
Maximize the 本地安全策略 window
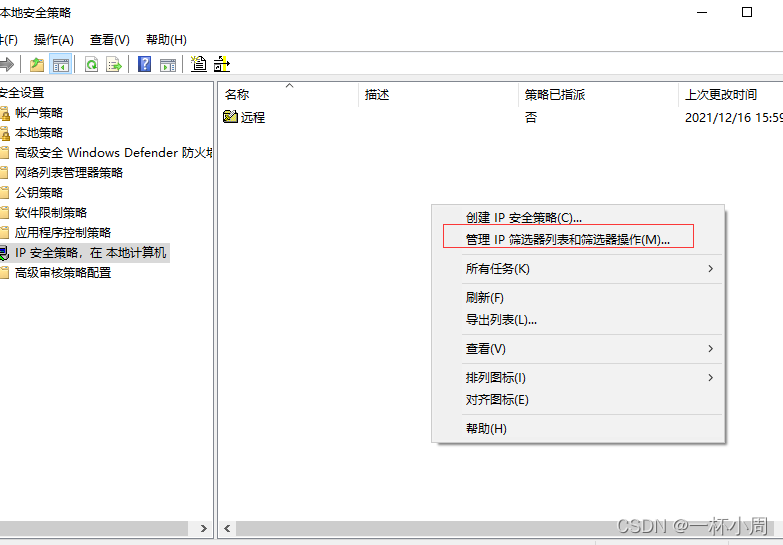747,12
